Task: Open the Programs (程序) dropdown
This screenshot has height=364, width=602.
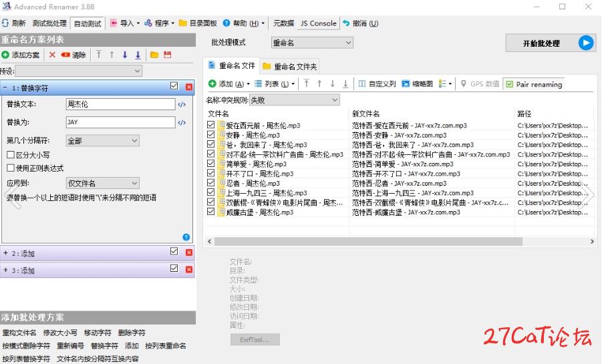Action: tap(159, 23)
